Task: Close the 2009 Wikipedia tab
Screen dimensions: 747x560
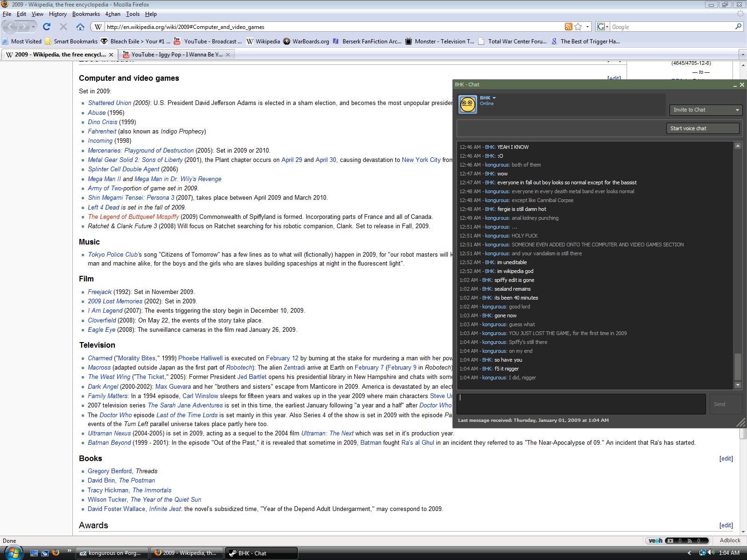Action: [111, 55]
